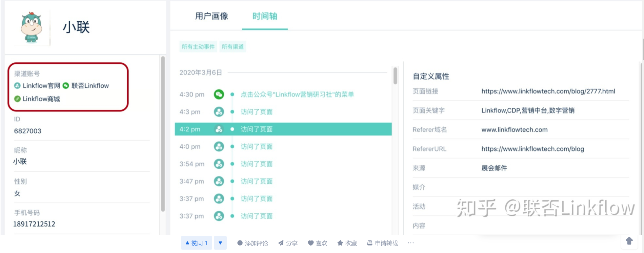Click the page link blog/2777.html value
The height and width of the screenshot is (253, 644).
(548, 91)
